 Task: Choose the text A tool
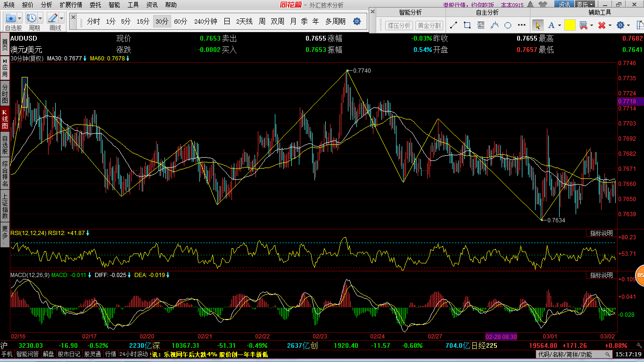click(x=551, y=25)
